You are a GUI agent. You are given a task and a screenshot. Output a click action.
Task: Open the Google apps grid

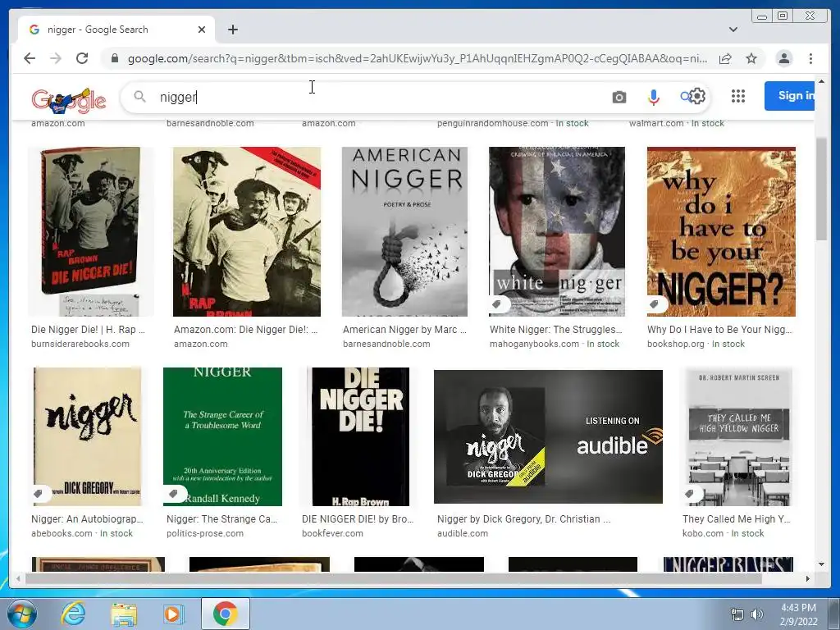pyautogui.click(x=737, y=96)
